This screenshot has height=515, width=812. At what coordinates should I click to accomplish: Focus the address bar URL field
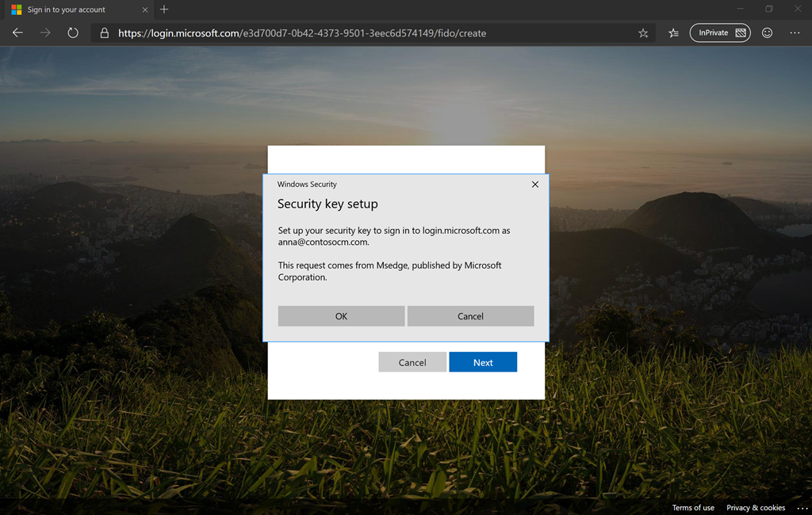(x=373, y=33)
